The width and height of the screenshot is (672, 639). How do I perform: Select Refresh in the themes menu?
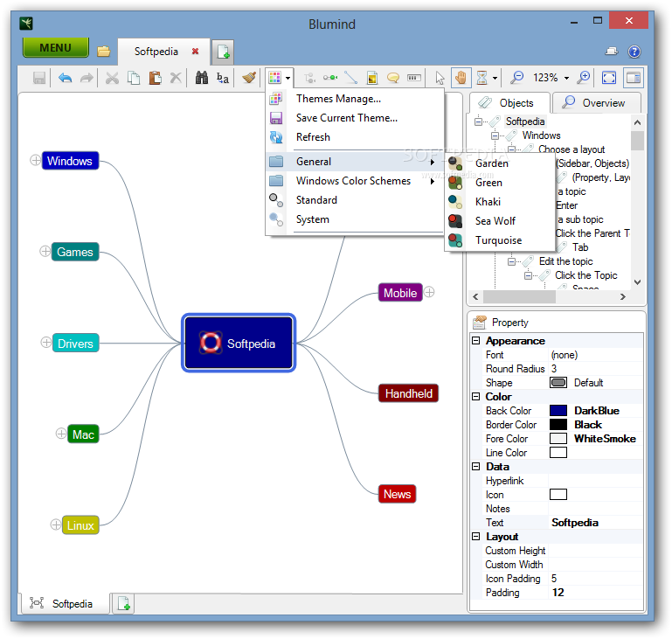tap(355, 137)
